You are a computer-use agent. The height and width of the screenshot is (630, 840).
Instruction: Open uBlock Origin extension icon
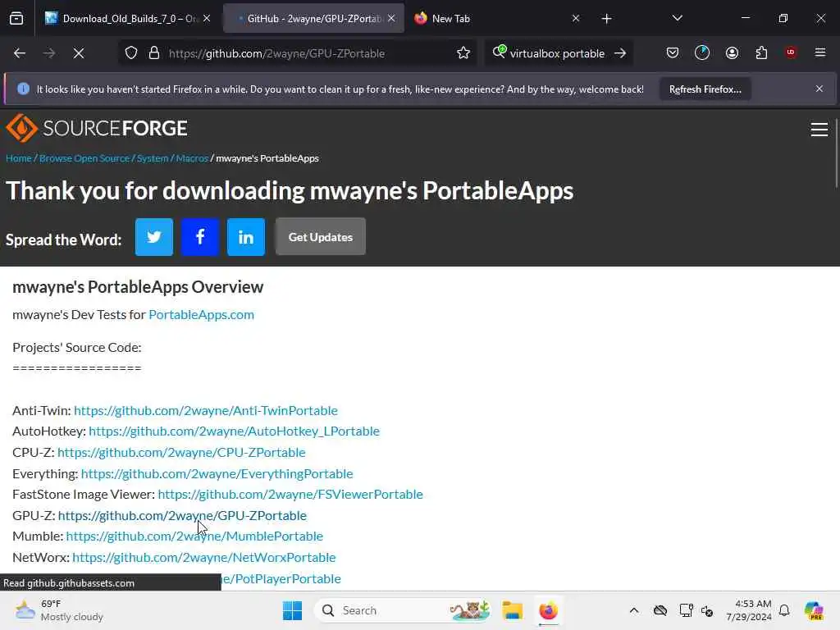point(791,52)
